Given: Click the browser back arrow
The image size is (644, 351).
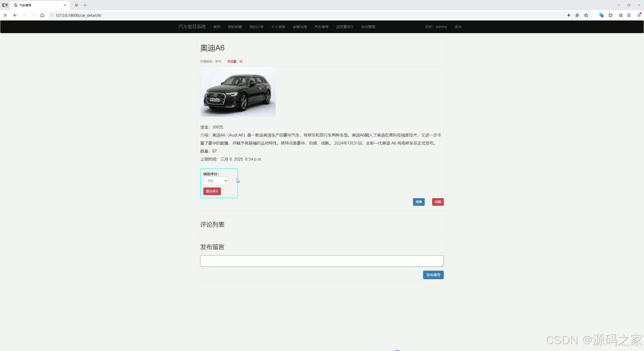Looking at the screenshot, I should tap(15, 15).
